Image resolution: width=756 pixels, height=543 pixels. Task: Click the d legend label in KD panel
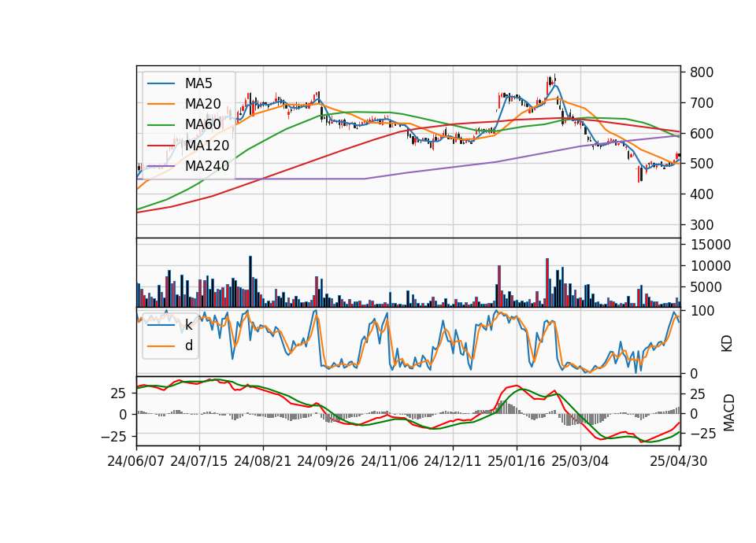(x=189, y=345)
